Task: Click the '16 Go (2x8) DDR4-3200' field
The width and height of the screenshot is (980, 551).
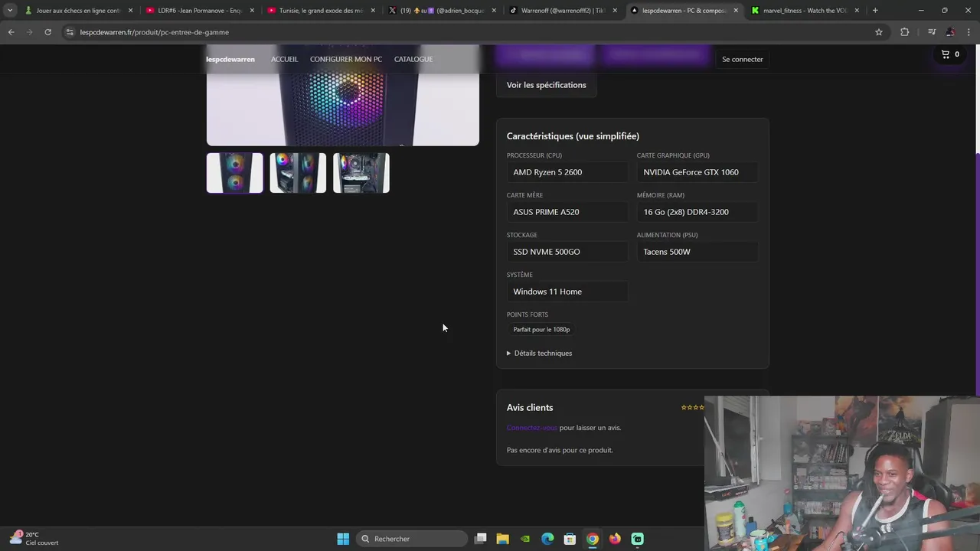Action: pyautogui.click(x=697, y=212)
